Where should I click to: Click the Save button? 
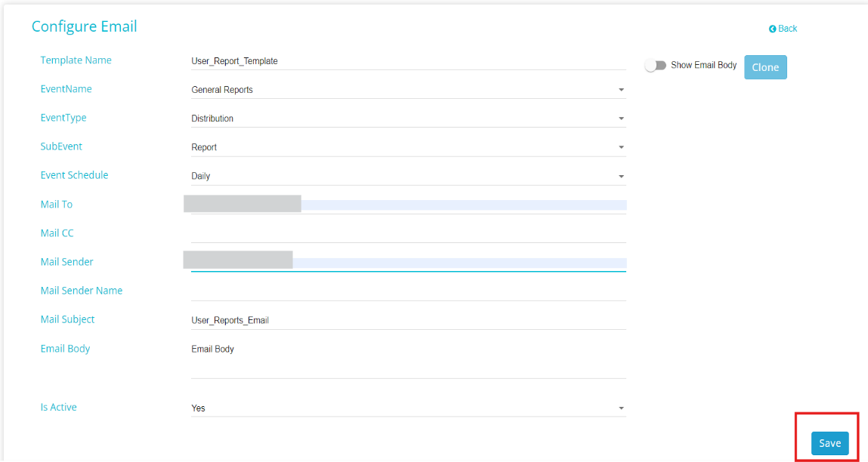tap(829, 443)
